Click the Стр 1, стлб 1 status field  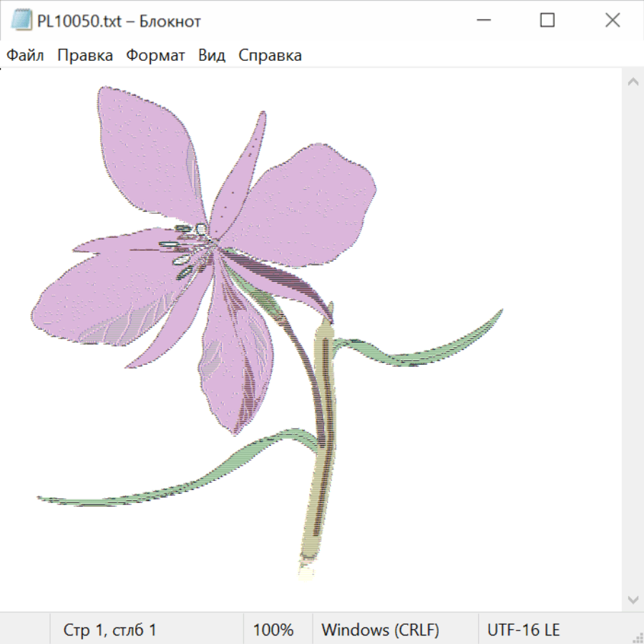coord(110,630)
